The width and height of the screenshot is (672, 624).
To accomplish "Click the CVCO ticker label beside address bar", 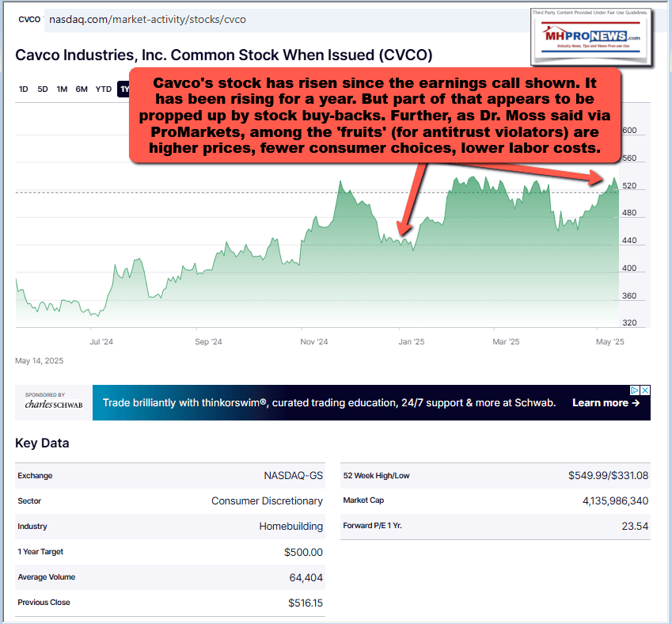I will tap(29, 19).
